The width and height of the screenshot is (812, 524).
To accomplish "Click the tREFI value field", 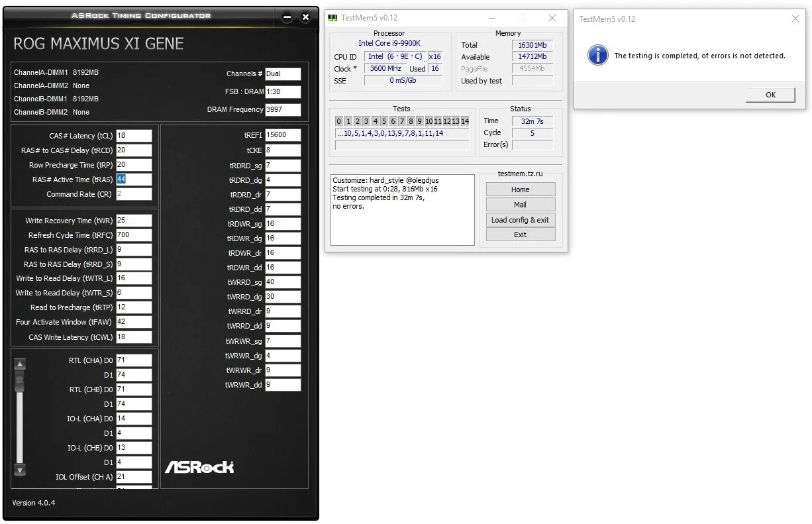I will pyautogui.click(x=283, y=135).
